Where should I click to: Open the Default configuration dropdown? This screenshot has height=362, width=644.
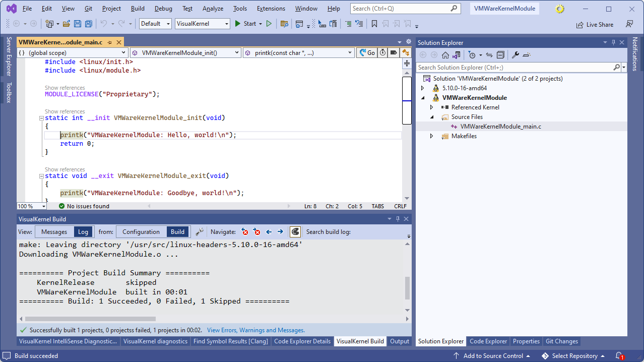click(155, 24)
